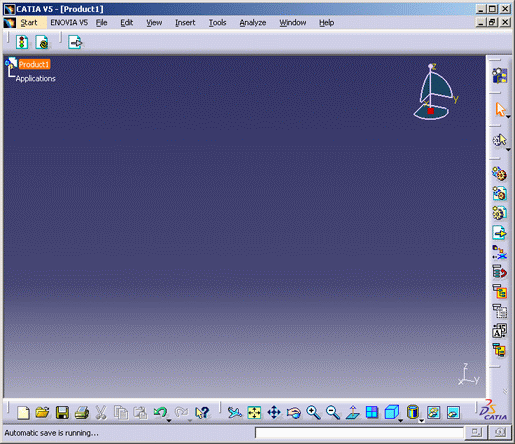This screenshot has width=515, height=444.
Task: Open the Analyze menu
Action: pyautogui.click(x=253, y=23)
